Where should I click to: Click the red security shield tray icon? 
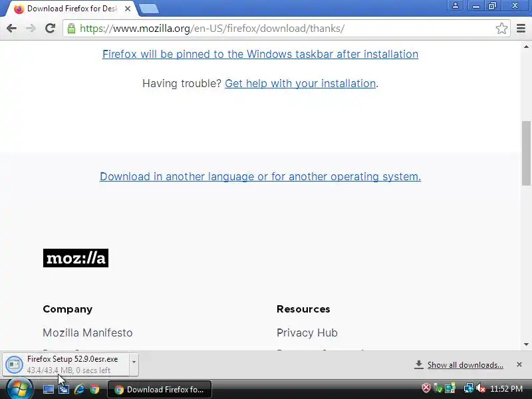pyautogui.click(x=426, y=388)
